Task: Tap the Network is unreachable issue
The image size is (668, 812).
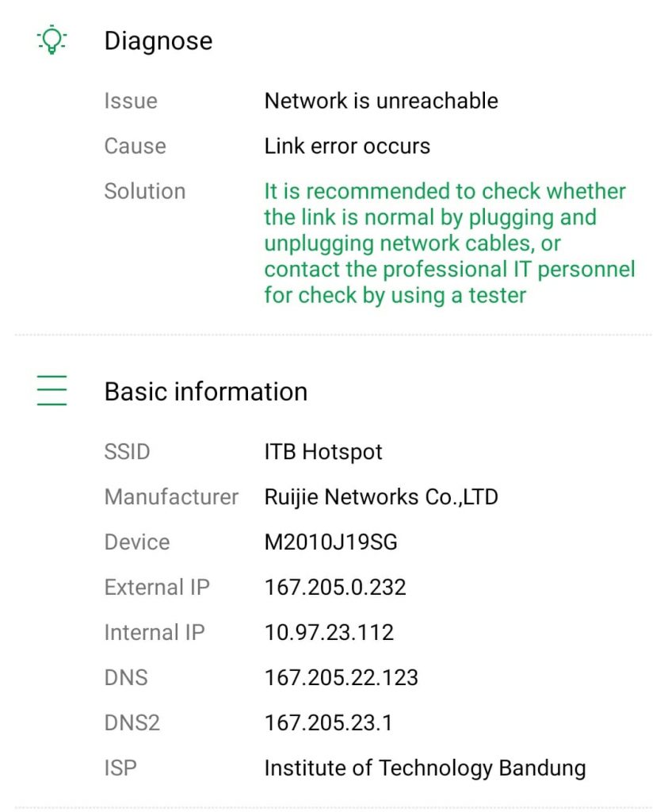Action: pyautogui.click(x=381, y=101)
